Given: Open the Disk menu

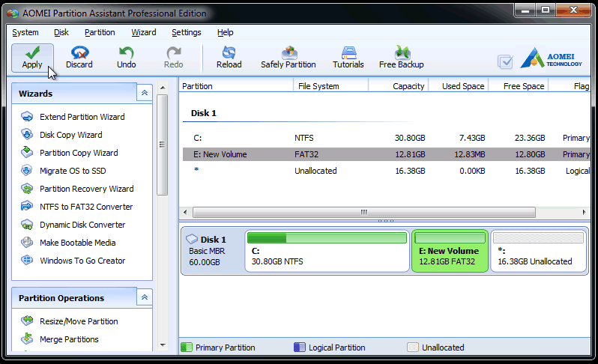Looking at the screenshot, I should [x=61, y=32].
